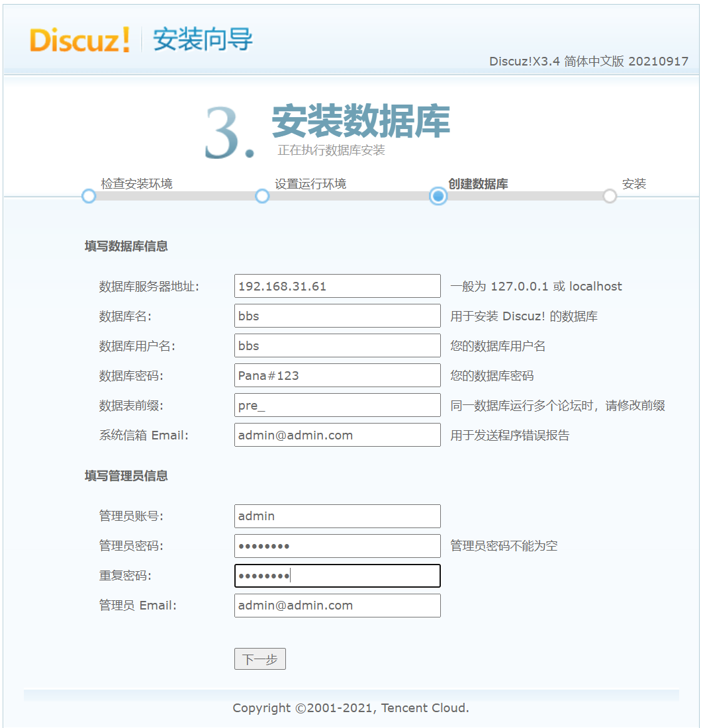
Task: Click the 系统信箱 Email label
Action: point(144,435)
